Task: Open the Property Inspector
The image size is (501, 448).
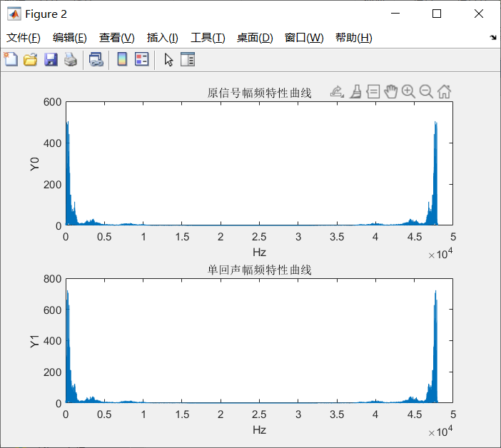Action: (188, 60)
